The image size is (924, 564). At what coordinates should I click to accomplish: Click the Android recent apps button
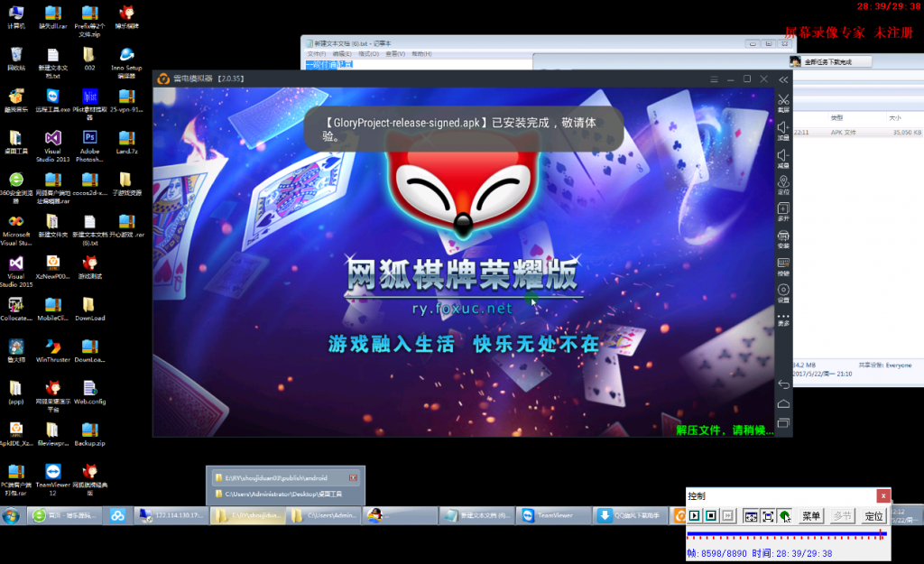783,423
